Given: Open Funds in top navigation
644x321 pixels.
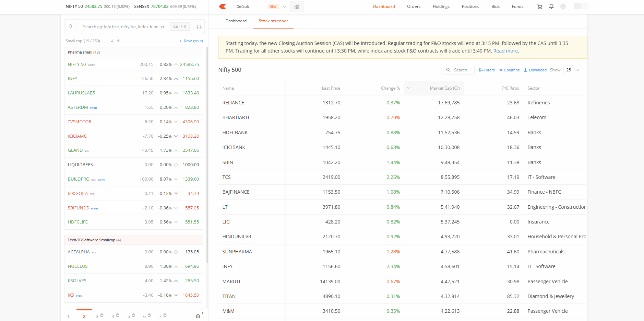Looking at the screenshot, I should coord(517,7).
